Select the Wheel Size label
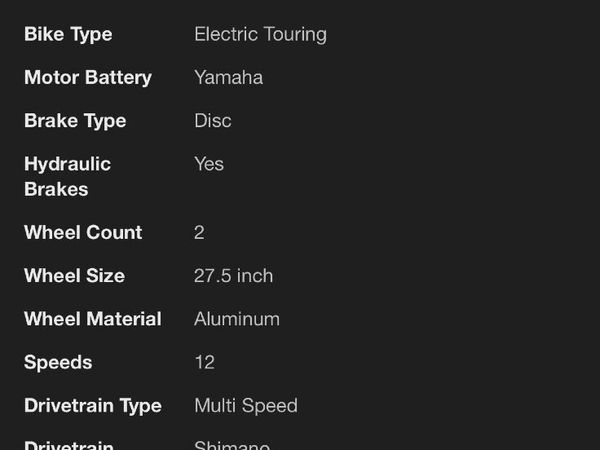 (x=74, y=276)
